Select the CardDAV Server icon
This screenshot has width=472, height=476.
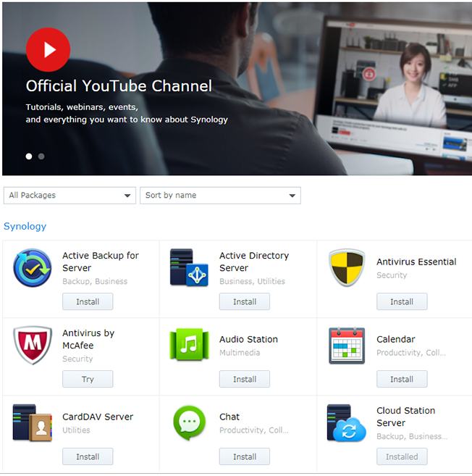tap(33, 423)
